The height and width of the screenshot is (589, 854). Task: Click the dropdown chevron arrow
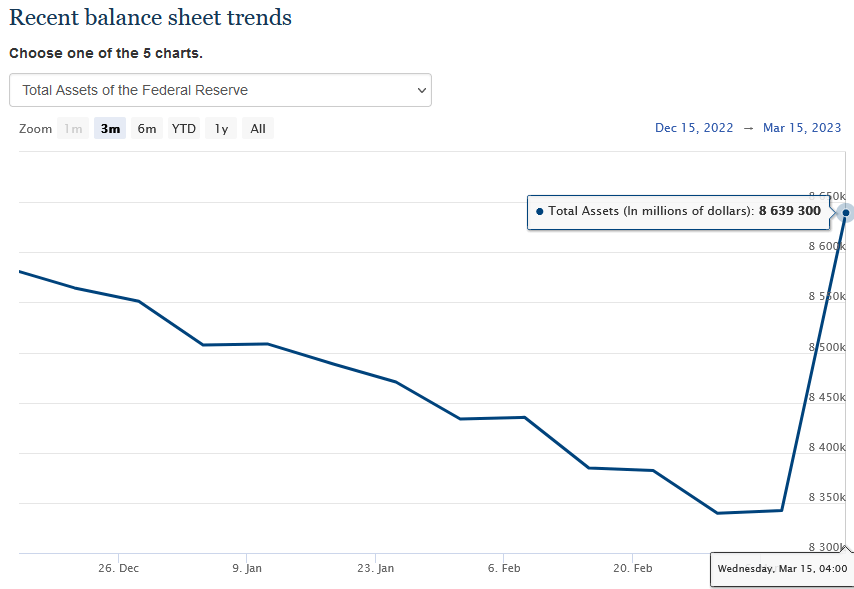point(421,90)
